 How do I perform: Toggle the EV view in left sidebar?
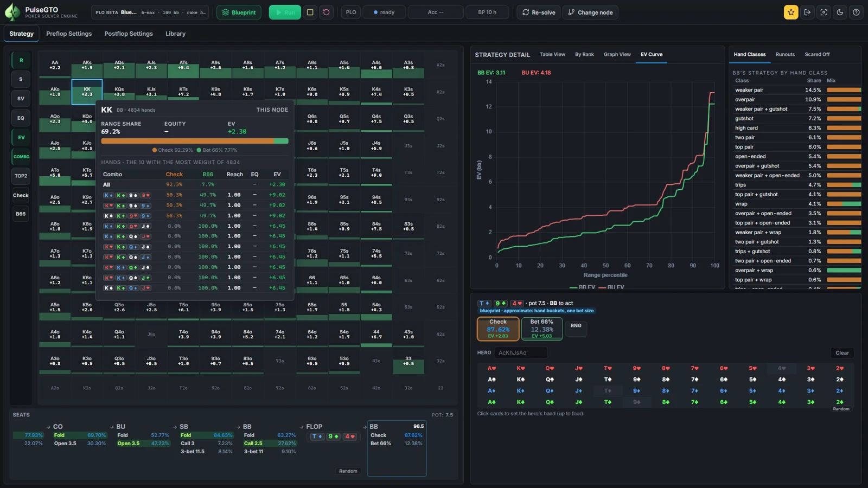pyautogui.click(x=21, y=137)
